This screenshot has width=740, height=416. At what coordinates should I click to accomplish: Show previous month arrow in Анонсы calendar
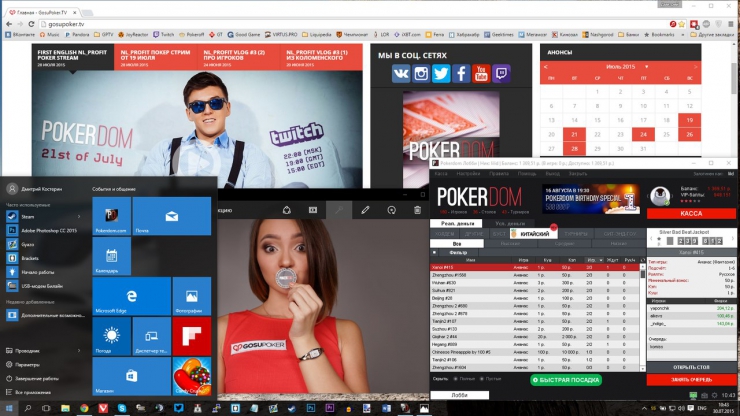(546, 67)
